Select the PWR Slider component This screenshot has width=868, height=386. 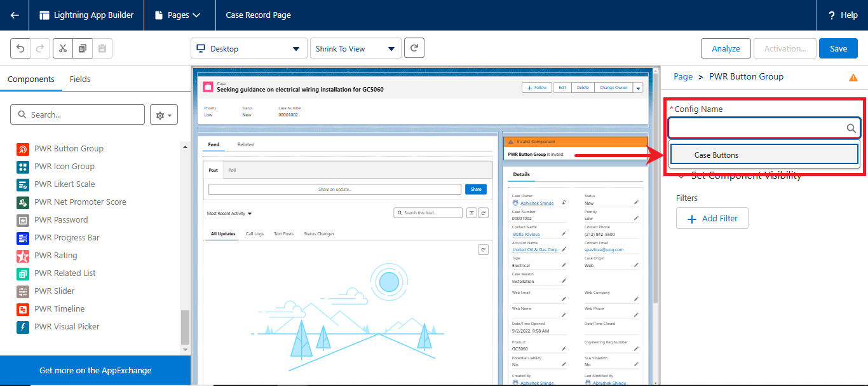(54, 291)
